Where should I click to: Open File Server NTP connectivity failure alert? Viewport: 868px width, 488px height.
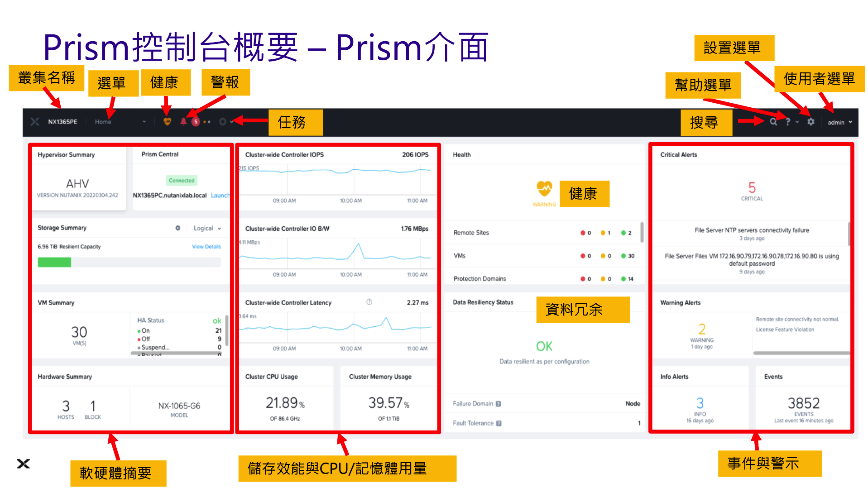752,234
